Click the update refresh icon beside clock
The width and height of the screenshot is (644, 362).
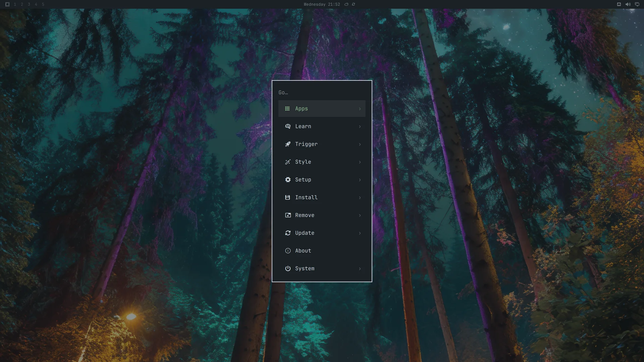[x=354, y=4]
